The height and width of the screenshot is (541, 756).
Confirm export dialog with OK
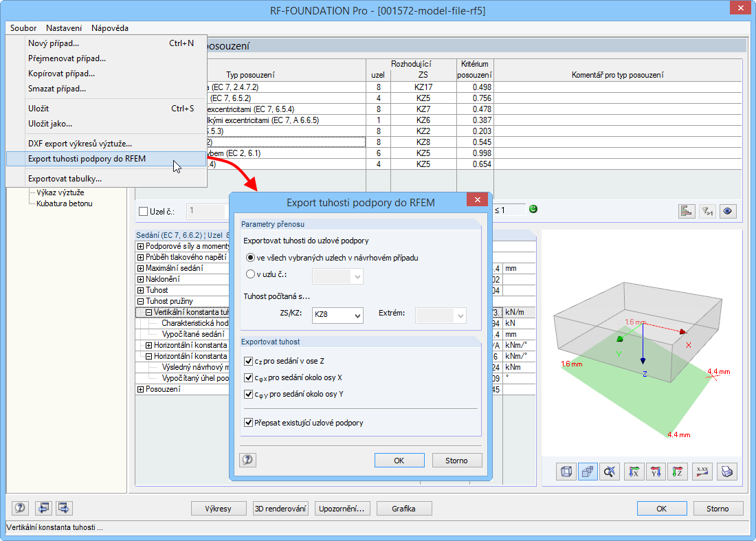click(399, 461)
